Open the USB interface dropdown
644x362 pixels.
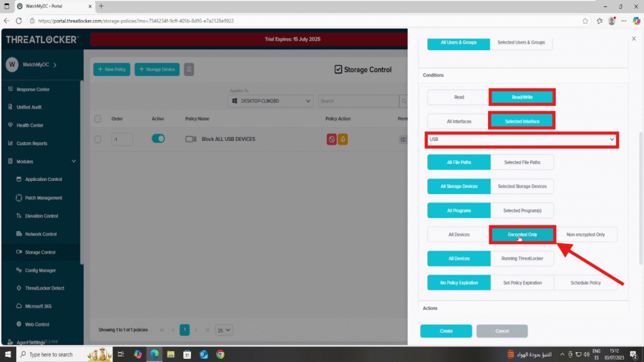point(521,140)
